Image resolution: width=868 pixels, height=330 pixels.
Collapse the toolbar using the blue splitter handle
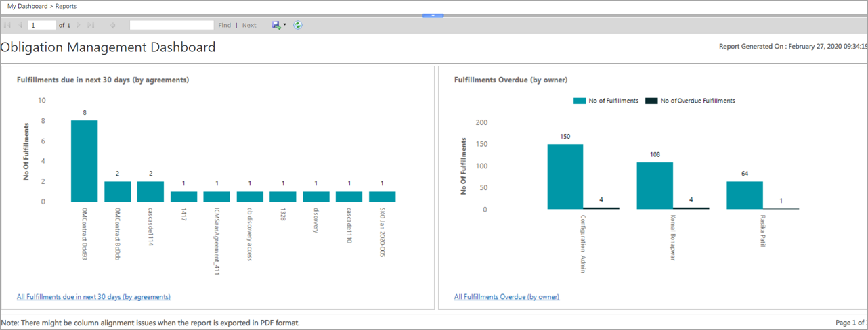pyautogui.click(x=433, y=15)
